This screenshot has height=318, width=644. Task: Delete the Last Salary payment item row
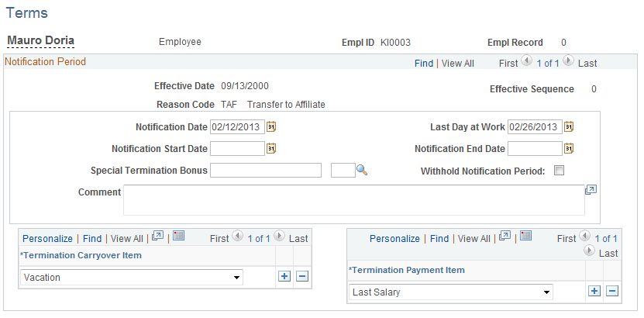pyautogui.click(x=612, y=292)
